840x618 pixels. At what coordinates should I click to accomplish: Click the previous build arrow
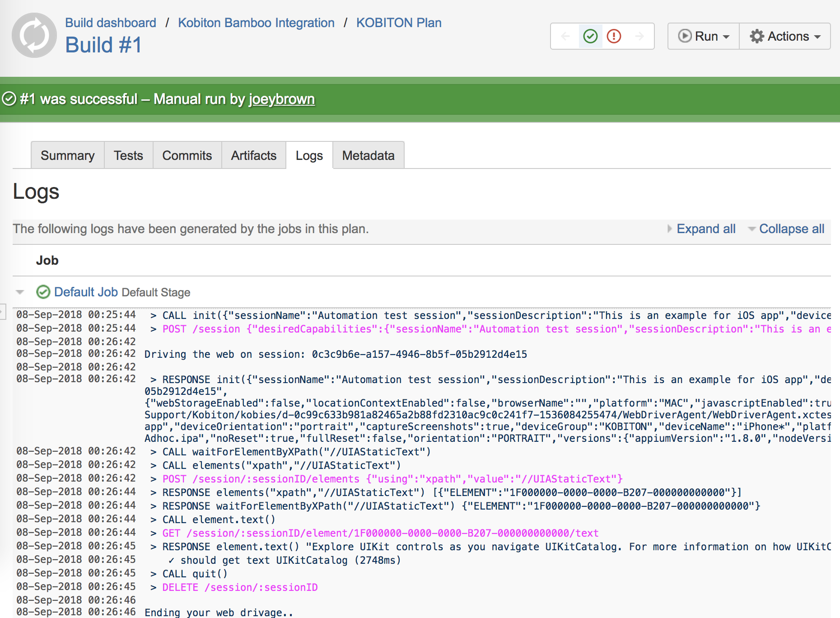click(x=565, y=36)
